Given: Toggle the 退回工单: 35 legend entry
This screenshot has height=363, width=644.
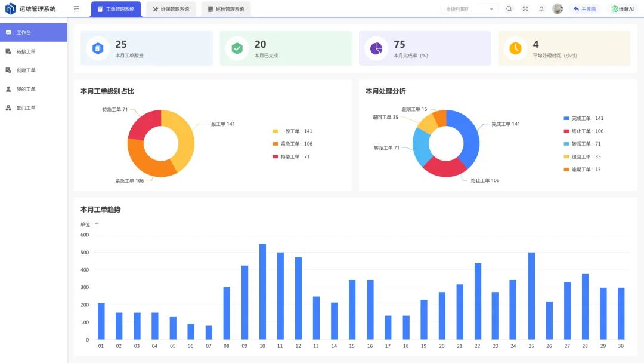Looking at the screenshot, I should (583, 156).
